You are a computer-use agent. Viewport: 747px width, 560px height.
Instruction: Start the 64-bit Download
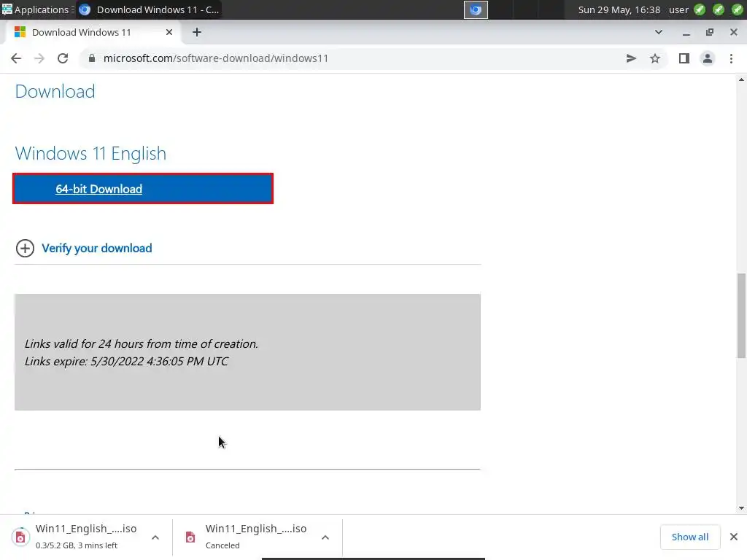click(x=143, y=189)
